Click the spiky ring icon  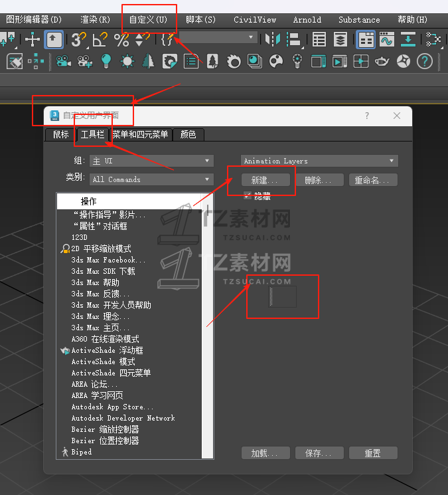pos(234,61)
